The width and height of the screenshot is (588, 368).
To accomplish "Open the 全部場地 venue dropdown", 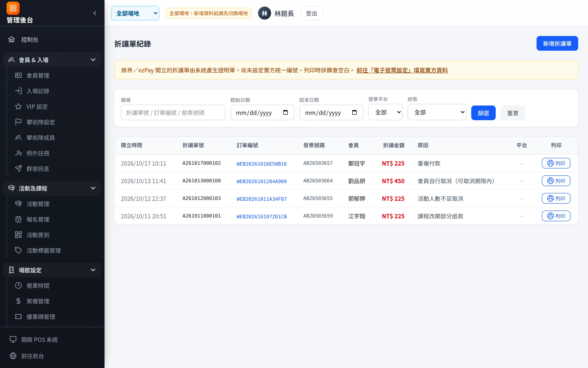I will coord(135,13).
